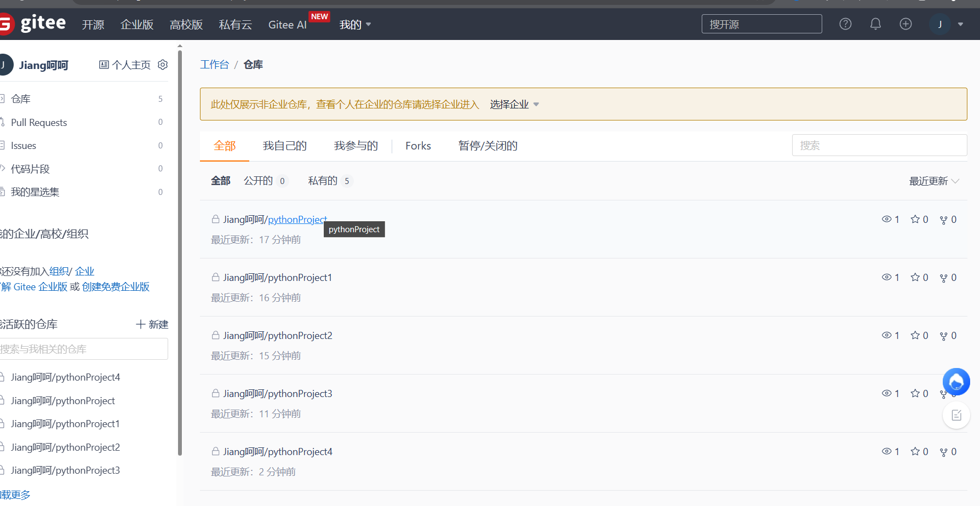Image resolution: width=980 pixels, height=506 pixels.
Task: Open 企业版 in the top navigation
Action: [x=137, y=25]
